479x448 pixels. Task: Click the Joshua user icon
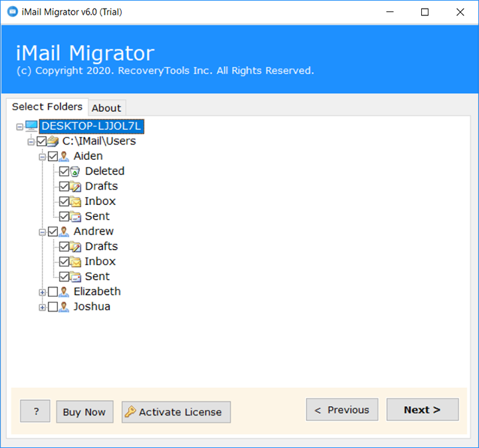[64, 307]
